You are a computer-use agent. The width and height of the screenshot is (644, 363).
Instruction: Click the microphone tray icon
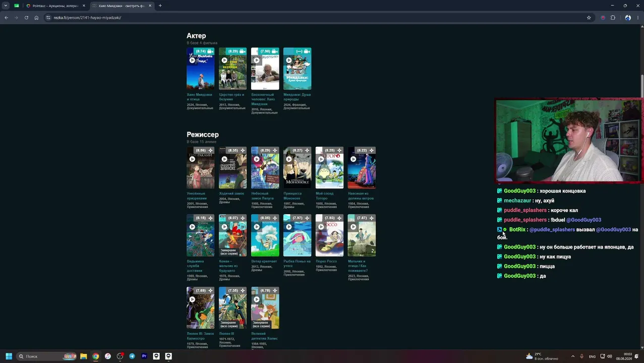pyautogui.click(x=581, y=356)
